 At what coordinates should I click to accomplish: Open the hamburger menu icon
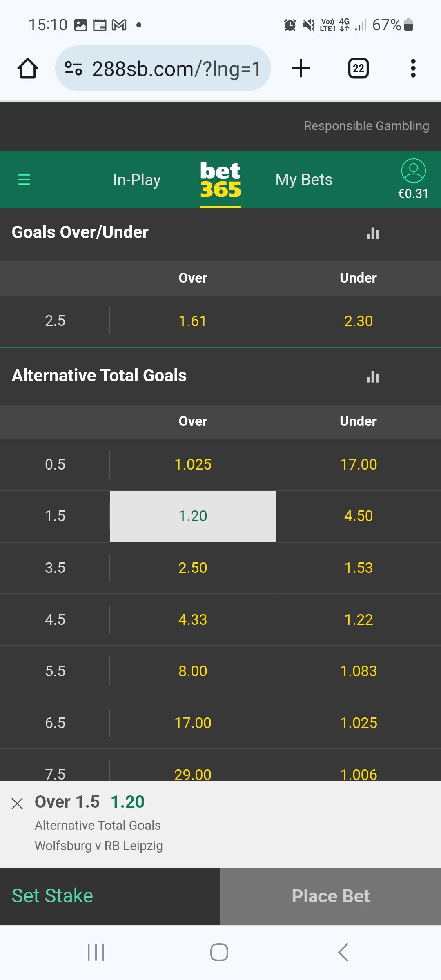click(24, 179)
